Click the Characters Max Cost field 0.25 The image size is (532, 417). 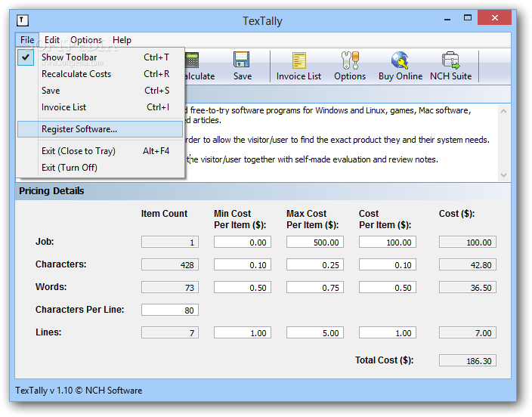(x=315, y=265)
